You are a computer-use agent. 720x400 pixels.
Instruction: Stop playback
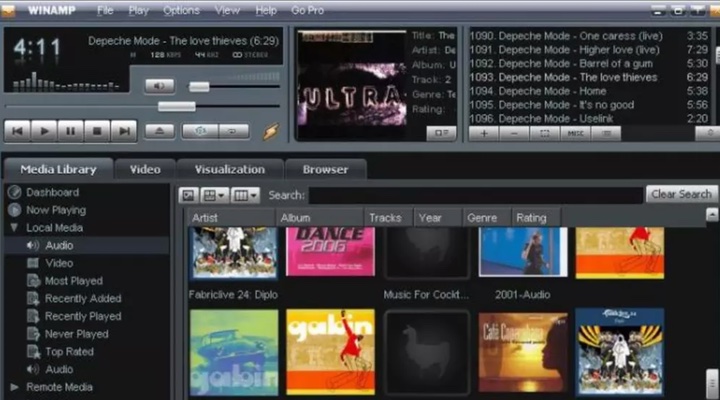click(x=97, y=131)
